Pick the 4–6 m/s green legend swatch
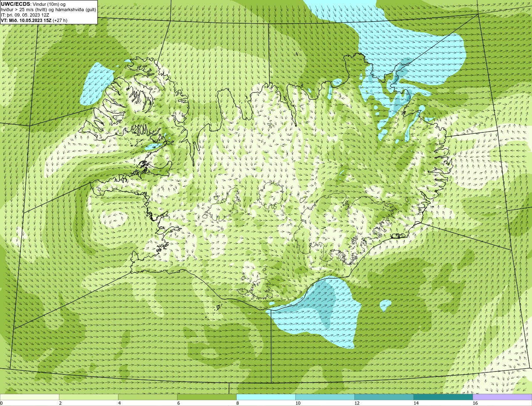This screenshot has height=406, width=532. tap(148, 397)
